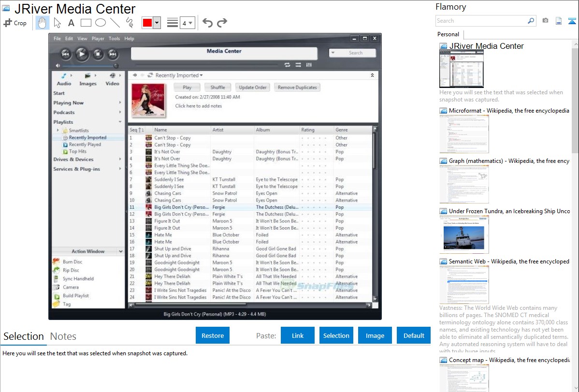Open the Images section icon

point(87,75)
